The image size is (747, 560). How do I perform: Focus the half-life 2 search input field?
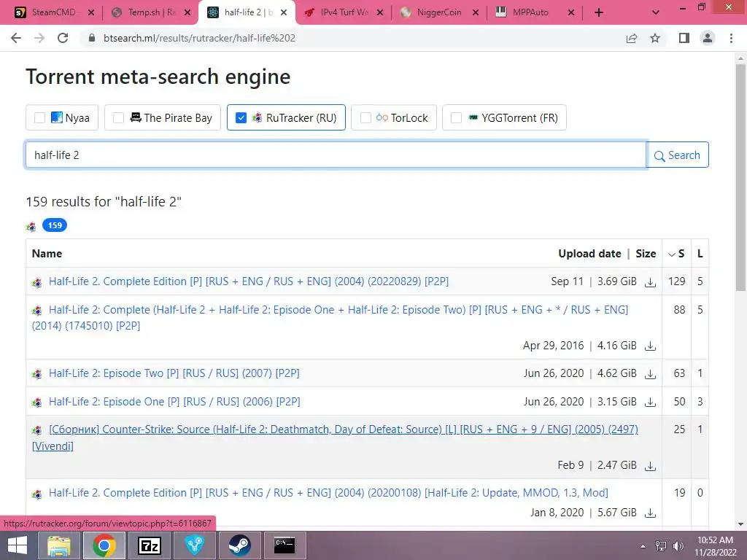[336, 155]
